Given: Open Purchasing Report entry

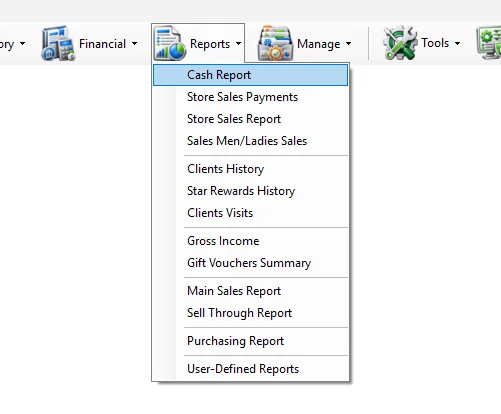Looking at the screenshot, I should coord(250,341).
